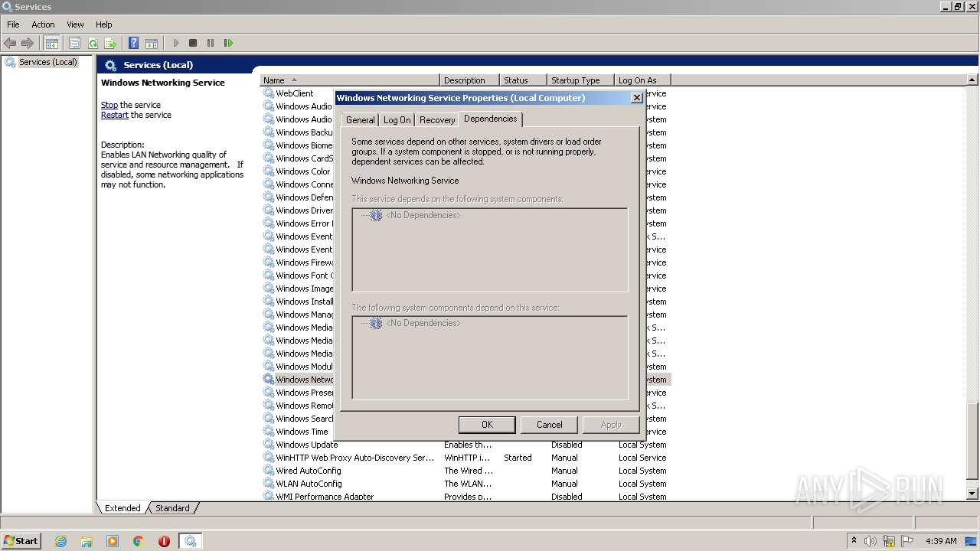Screen dimensions: 980x551
Task: Toggle the Show/Hide Action Pane icon
Action: tap(152, 44)
